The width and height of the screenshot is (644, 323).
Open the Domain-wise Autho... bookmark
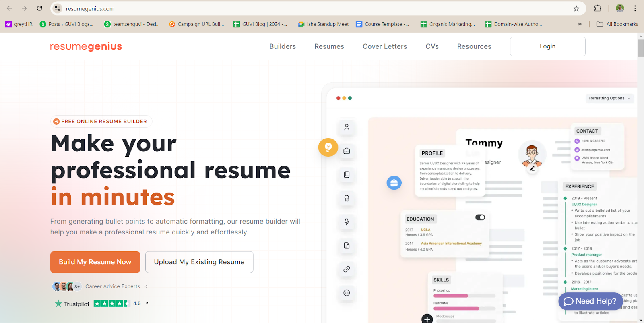click(513, 24)
